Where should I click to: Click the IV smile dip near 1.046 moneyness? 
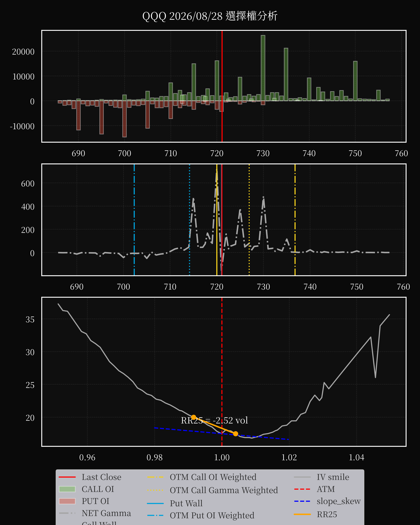[375, 377]
